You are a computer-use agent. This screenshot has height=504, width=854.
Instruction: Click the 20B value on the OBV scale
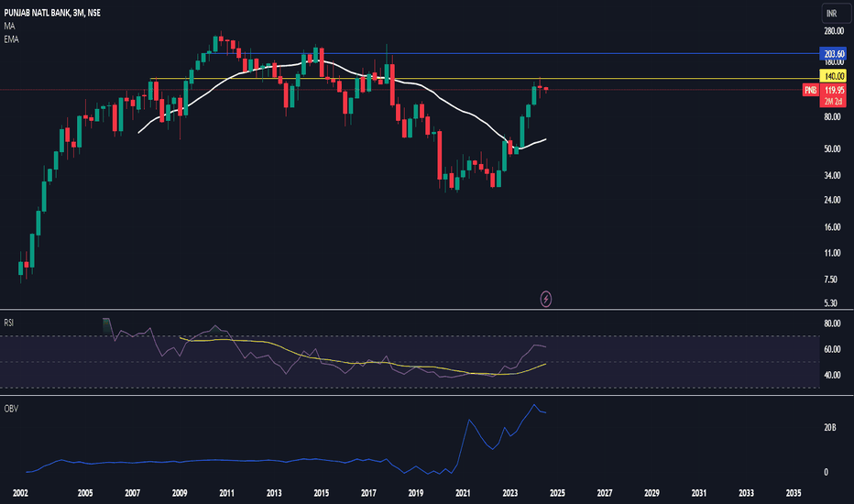tap(830, 428)
